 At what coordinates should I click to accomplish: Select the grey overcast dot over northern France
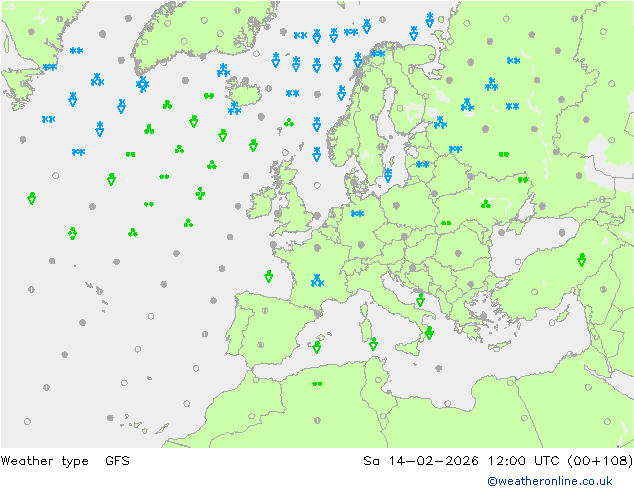[317, 247]
